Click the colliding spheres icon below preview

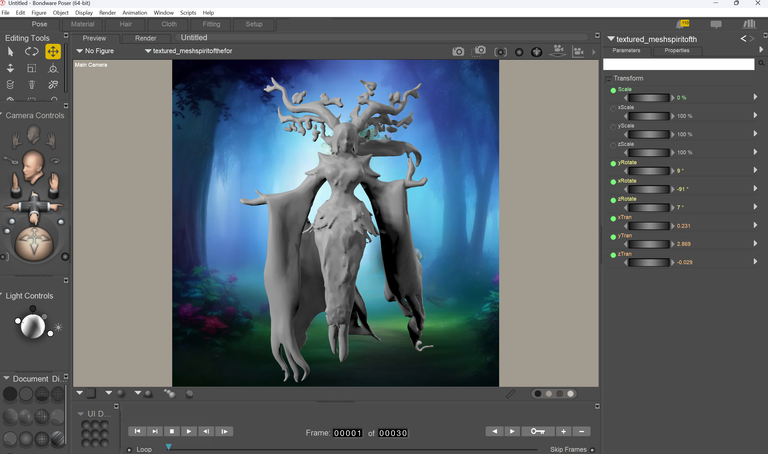pyautogui.click(x=169, y=393)
